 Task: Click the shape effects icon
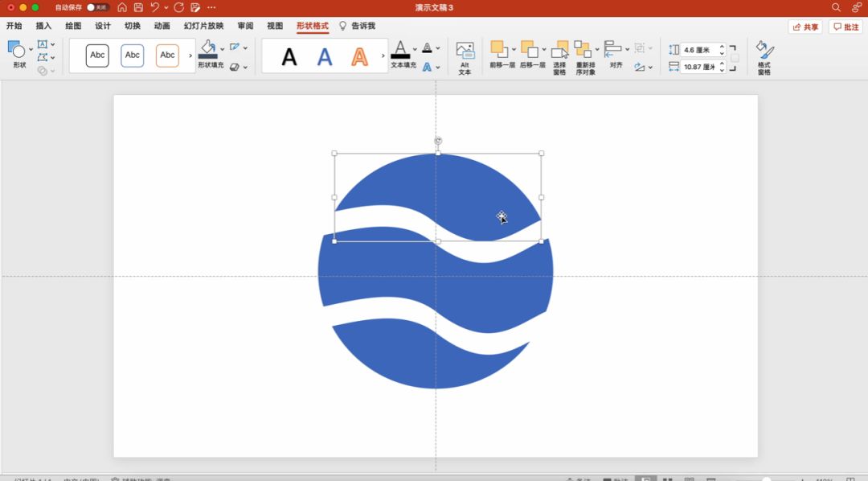[235, 67]
